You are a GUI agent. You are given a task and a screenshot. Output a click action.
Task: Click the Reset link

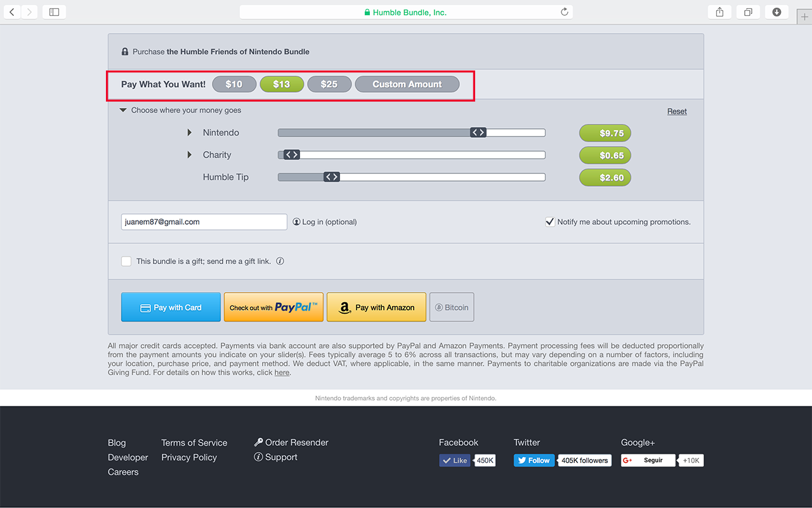[x=677, y=111]
